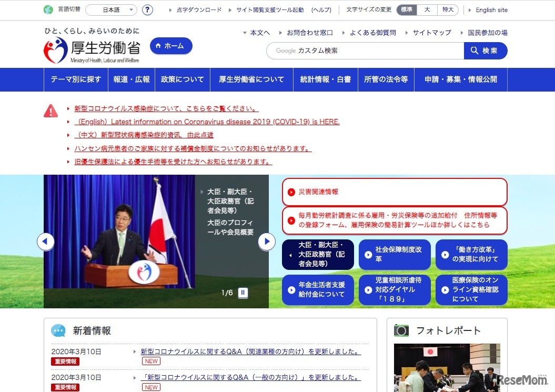Pause the slideshow at 1/6
This screenshot has height=392, width=555.
tap(243, 293)
